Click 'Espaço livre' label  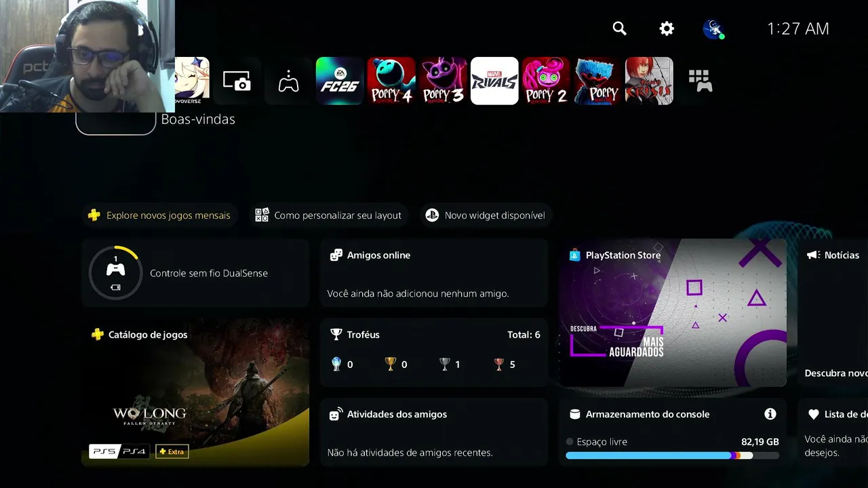(x=601, y=442)
